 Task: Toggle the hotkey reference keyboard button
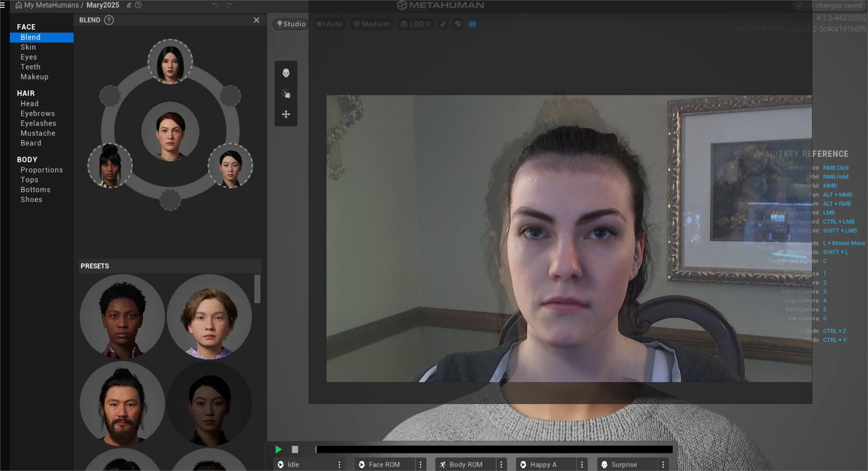[473, 24]
